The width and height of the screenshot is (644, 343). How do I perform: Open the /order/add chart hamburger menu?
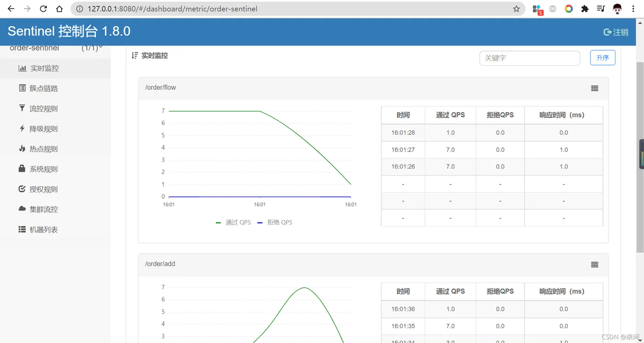pyautogui.click(x=595, y=264)
